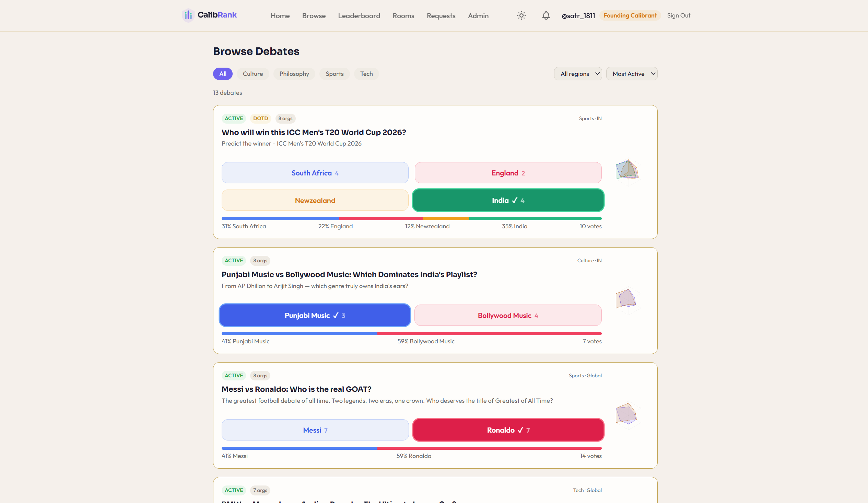Expand the Most Active sort dropdown
This screenshot has width=868, height=503.
(631, 74)
